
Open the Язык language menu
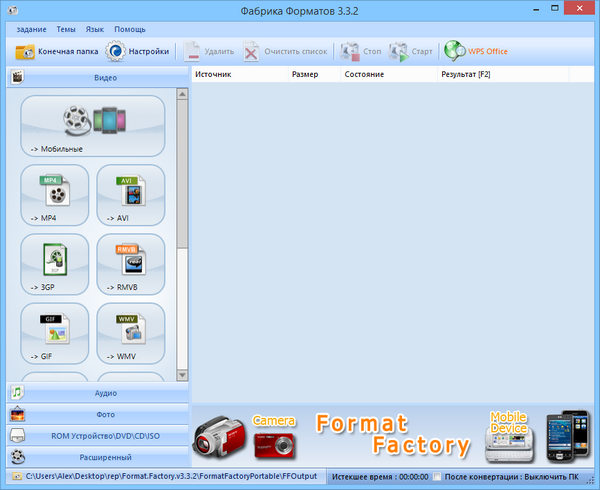click(94, 29)
